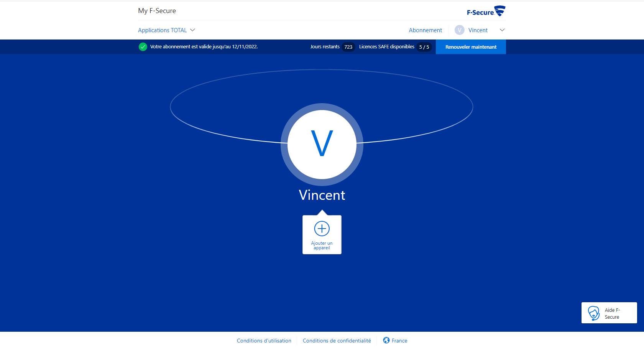
Task: Click the globe icon beside France
Action: point(386,340)
